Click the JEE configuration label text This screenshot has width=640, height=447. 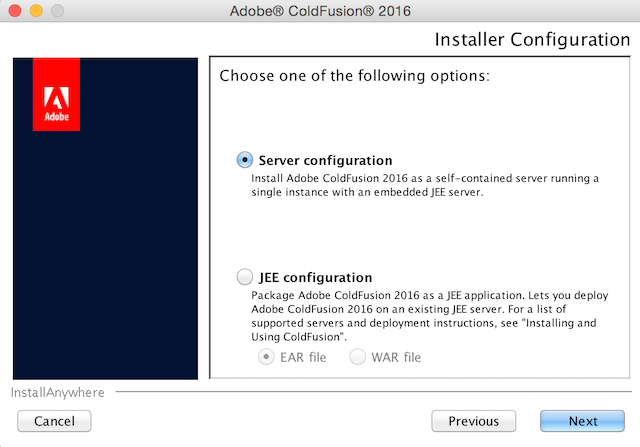(316, 278)
